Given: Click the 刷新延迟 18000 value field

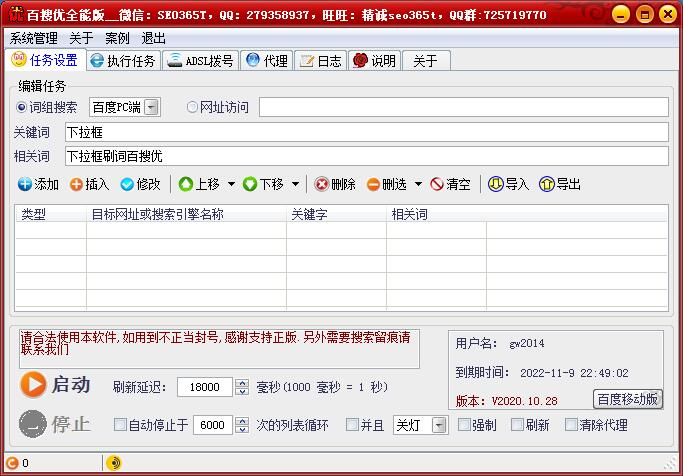Looking at the screenshot, I should pyautogui.click(x=205, y=387).
